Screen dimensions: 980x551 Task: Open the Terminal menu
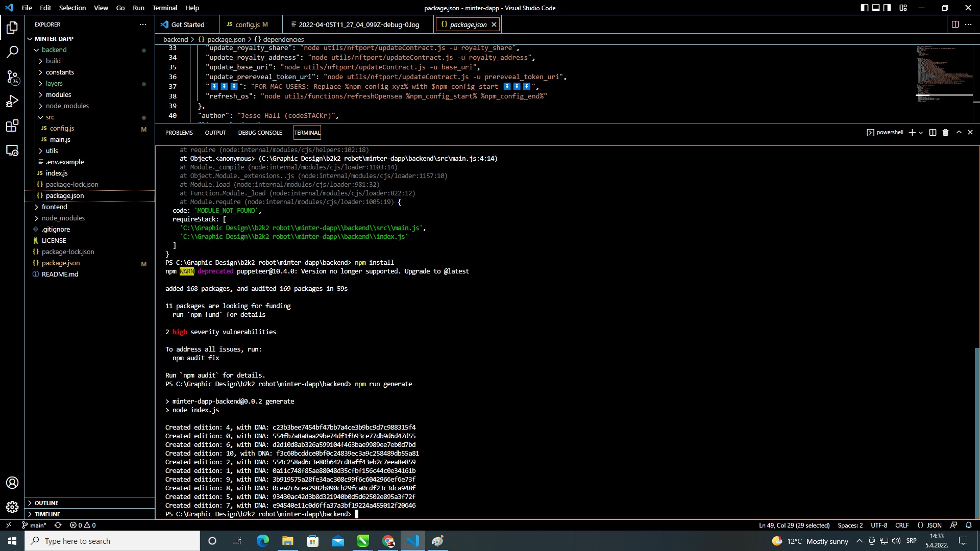pos(164,8)
